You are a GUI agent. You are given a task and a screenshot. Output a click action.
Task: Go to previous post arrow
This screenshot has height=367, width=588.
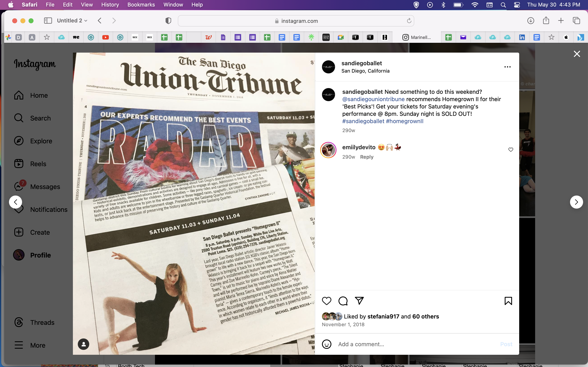(16, 202)
